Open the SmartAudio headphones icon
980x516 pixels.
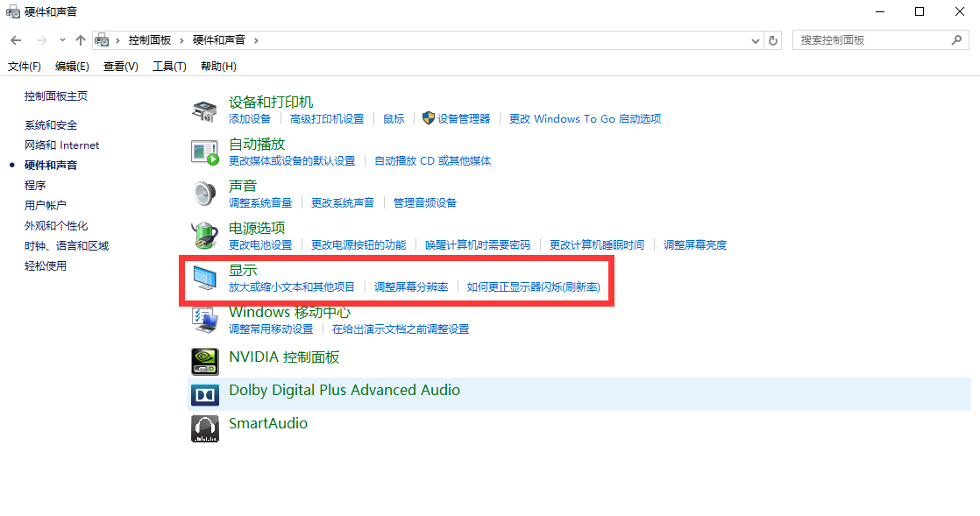click(x=204, y=428)
